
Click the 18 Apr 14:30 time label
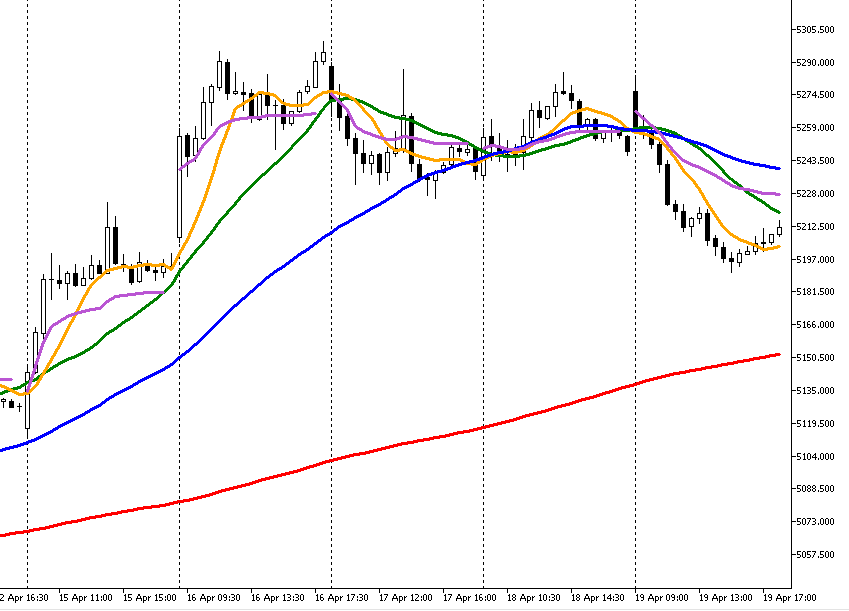tap(597, 598)
